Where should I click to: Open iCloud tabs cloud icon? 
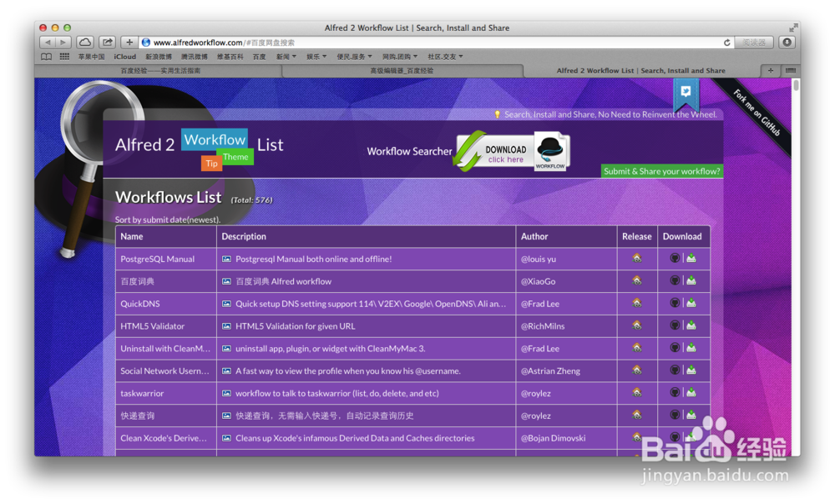(85, 42)
